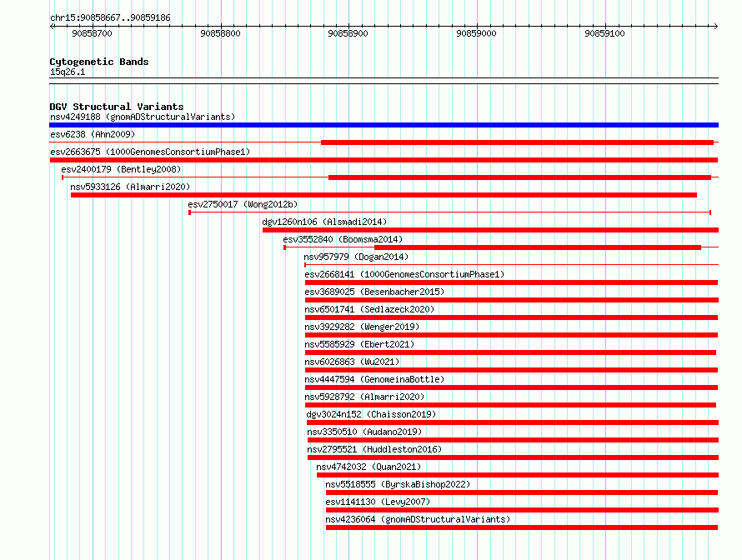Click the chr15:90858667..90859186 region label

pos(110,17)
